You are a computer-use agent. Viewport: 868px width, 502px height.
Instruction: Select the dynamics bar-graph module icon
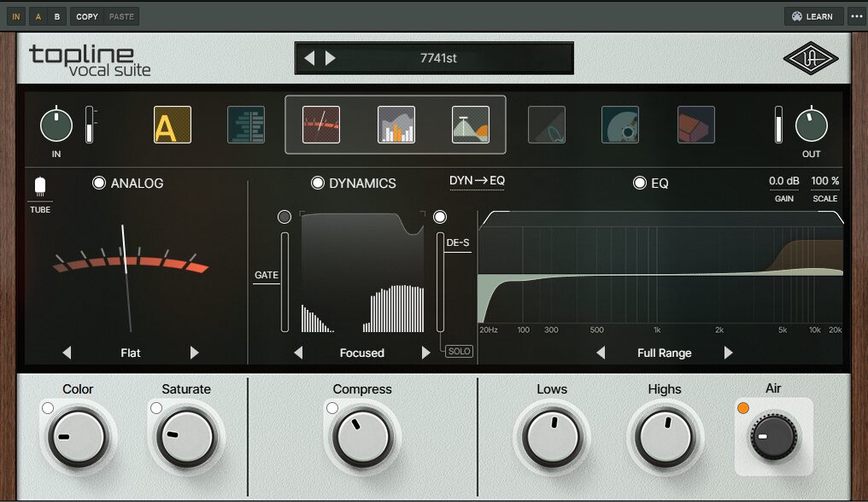coord(396,125)
